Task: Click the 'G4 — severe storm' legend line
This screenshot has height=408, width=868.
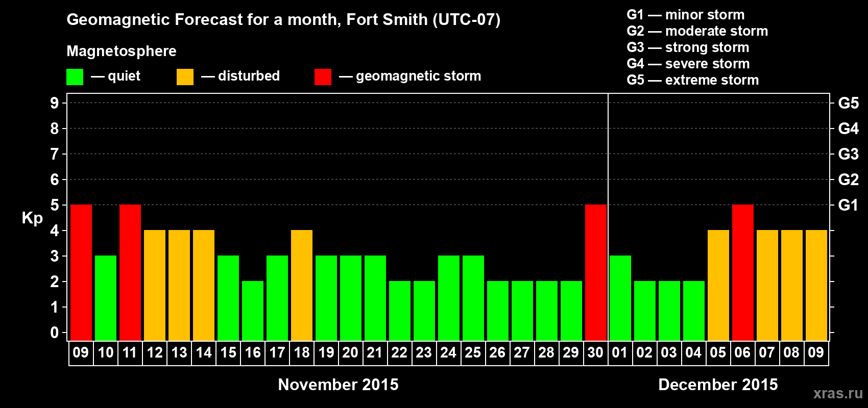Action: point(688,64)
